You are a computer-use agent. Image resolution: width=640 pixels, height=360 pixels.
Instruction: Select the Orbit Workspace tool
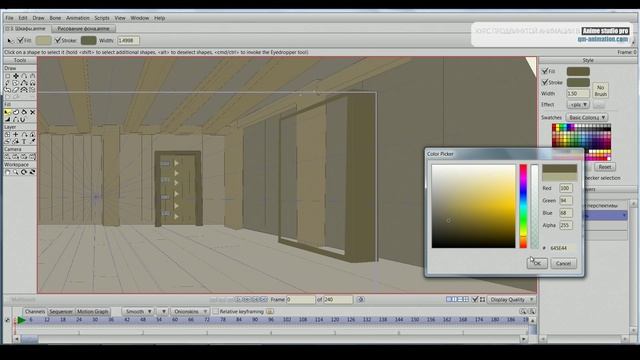click(32, 172)
